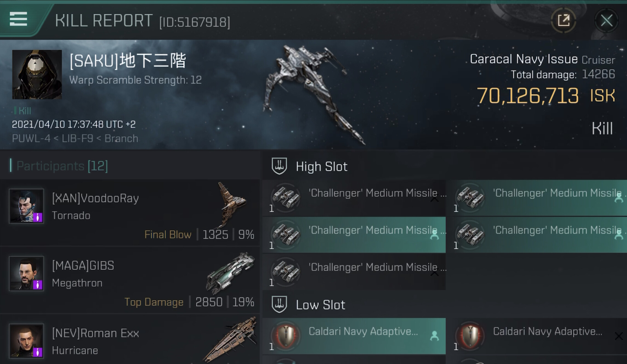
Task: Select last Challenger Missile launcher in High Slot
Action: [x=354, y=272]
